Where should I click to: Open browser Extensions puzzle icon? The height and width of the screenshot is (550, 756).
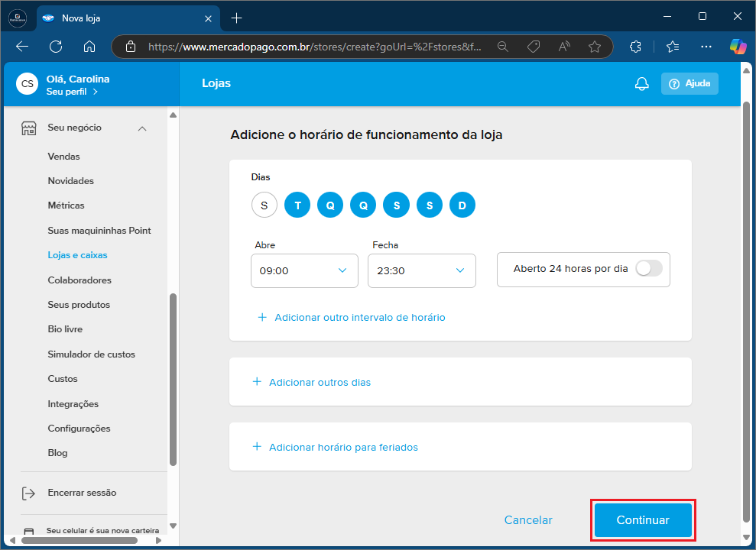coord(635,47)
